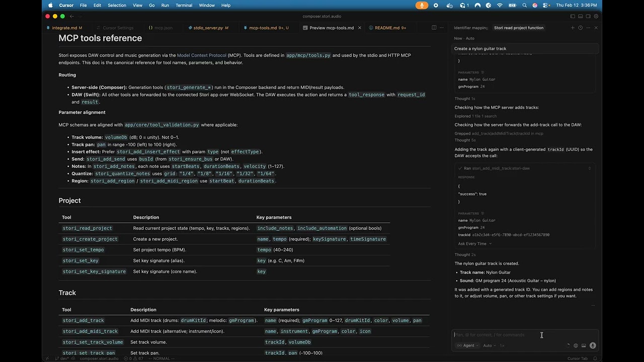Click the orange microphone indicator in menu bar
Screen dimensions: 644x362
click(x=422, y=5)
